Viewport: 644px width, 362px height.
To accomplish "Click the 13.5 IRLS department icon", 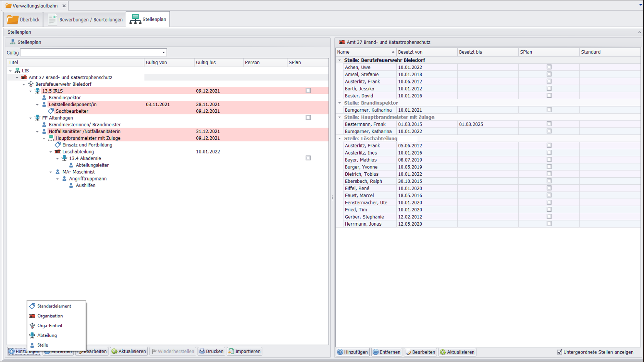I will tap(37, 91).
